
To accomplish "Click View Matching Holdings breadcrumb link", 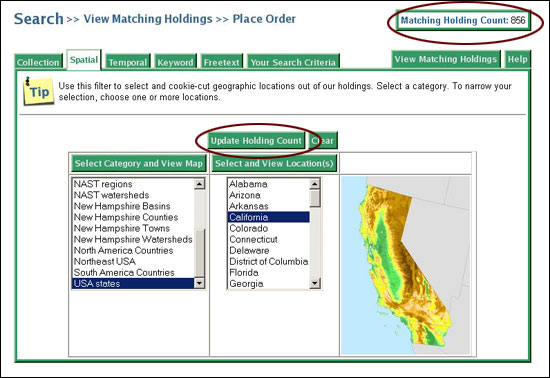I will (x=148, y=19).
